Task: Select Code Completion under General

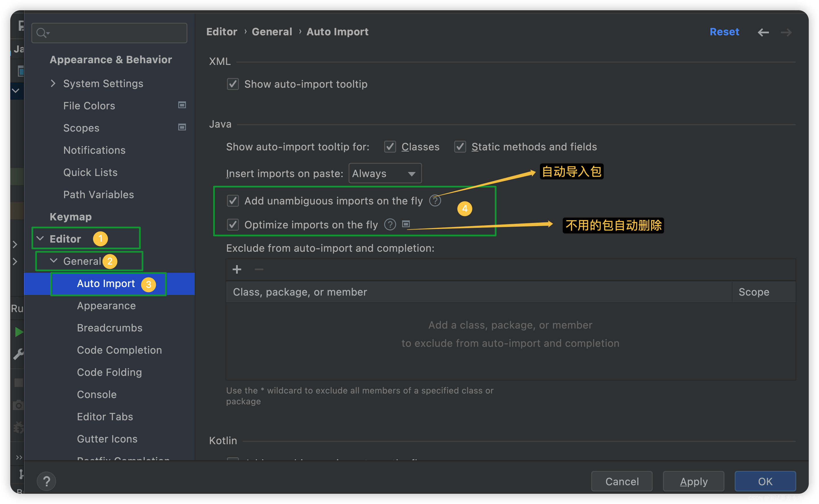Action: pos(119,350)
